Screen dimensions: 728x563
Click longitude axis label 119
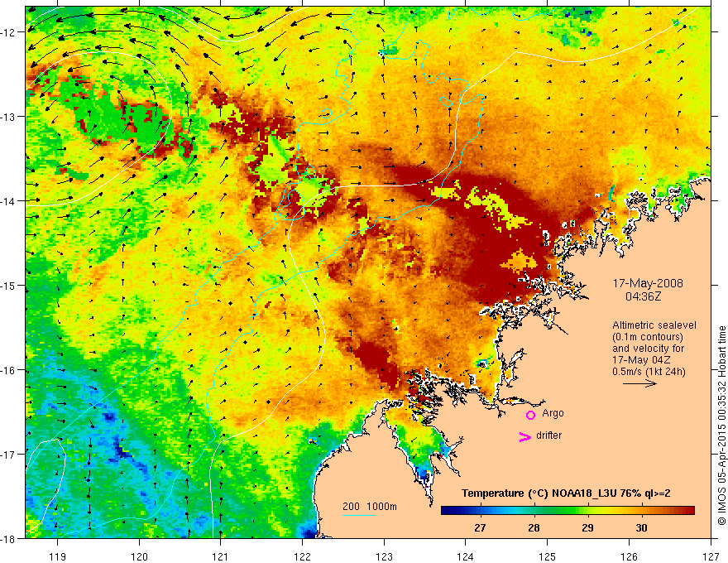click(x=58, y=556)
